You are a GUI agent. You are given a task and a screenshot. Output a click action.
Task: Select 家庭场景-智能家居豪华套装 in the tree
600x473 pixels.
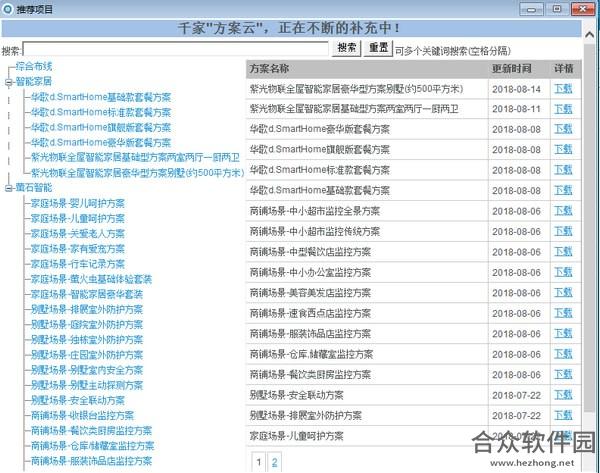[x=87, y=294]
